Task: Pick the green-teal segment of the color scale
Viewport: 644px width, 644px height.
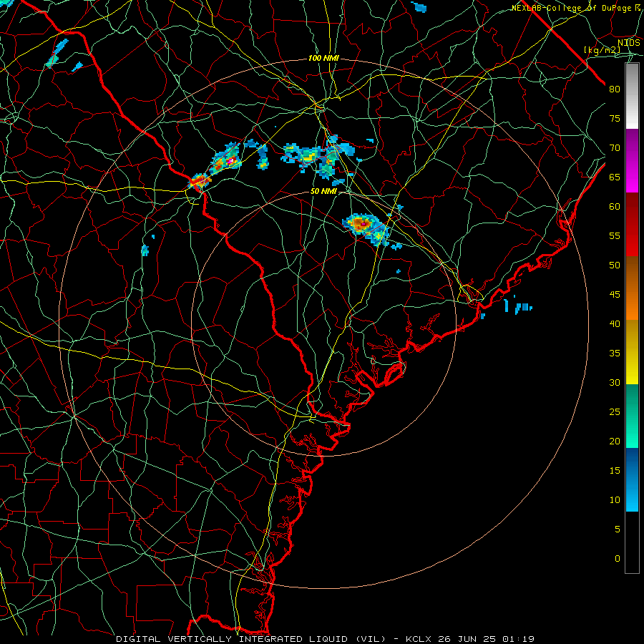Action: (x=632, y=416)
